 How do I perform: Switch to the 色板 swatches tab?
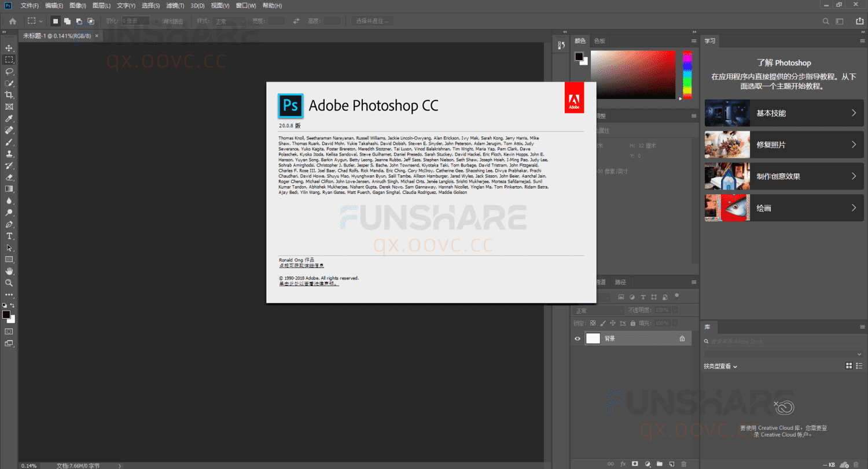[599, 41]
